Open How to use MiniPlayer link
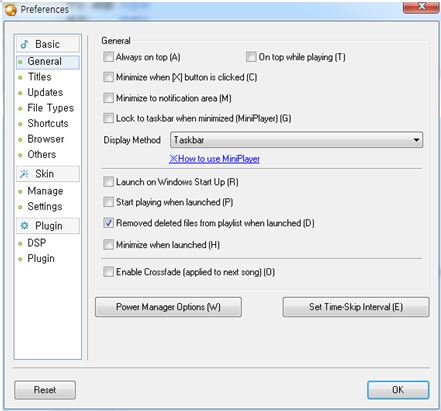The height and width of the screenshot is (411, 441). [214, 159]
